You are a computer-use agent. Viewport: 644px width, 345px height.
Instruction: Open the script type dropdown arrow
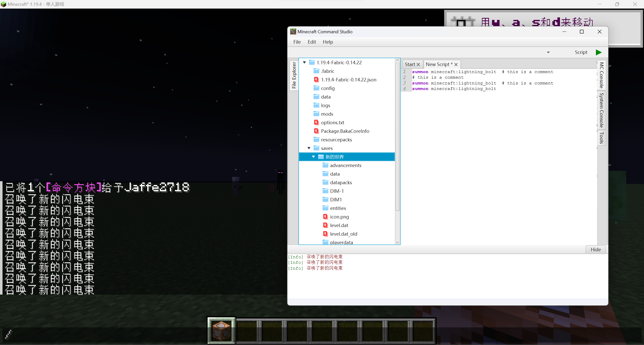point(548,52)
